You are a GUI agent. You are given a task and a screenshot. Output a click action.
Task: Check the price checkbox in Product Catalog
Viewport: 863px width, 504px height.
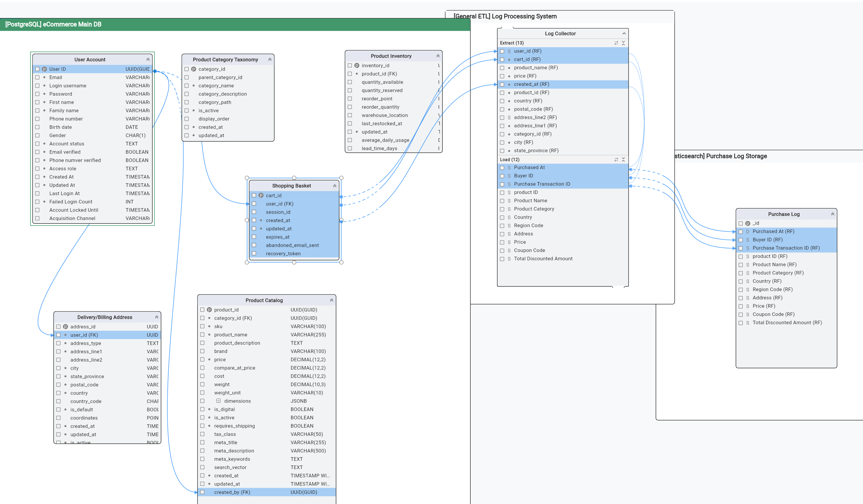[x=202, y=359]
